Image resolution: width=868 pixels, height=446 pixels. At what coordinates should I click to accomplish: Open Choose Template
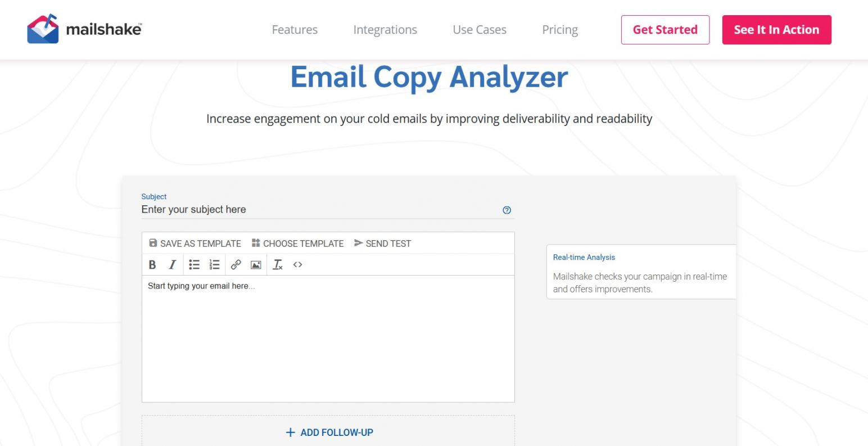pos(297,244)
